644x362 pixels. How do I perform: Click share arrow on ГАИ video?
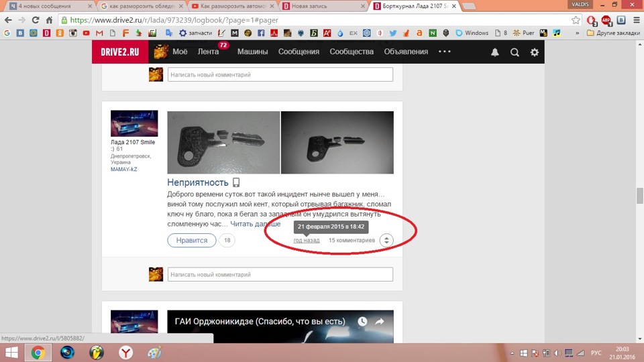tap(380, 321)
